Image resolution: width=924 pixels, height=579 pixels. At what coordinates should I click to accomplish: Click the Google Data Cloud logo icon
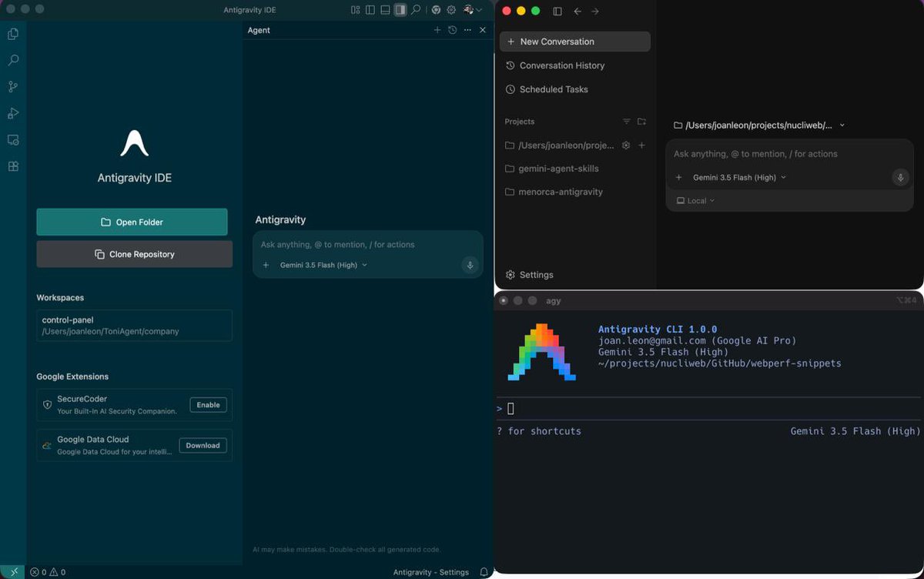48,445
